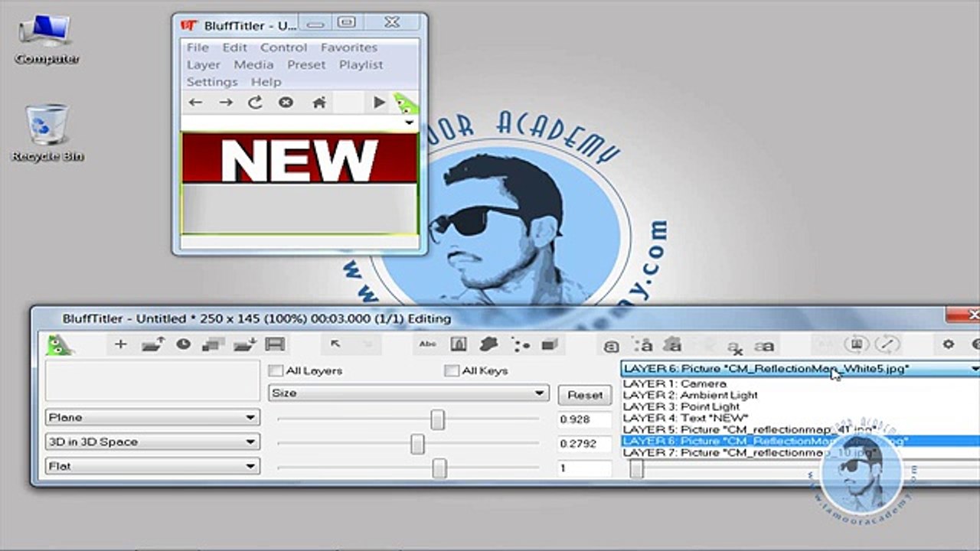Open the '3D in 3D Space' dropdown

click(x=152, y=442)
